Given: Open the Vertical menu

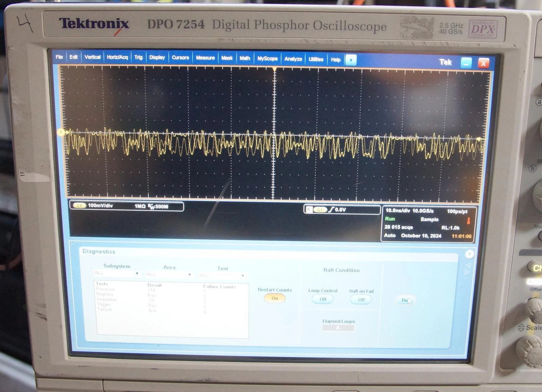Looking at the screenshot, I should [93, 57].
